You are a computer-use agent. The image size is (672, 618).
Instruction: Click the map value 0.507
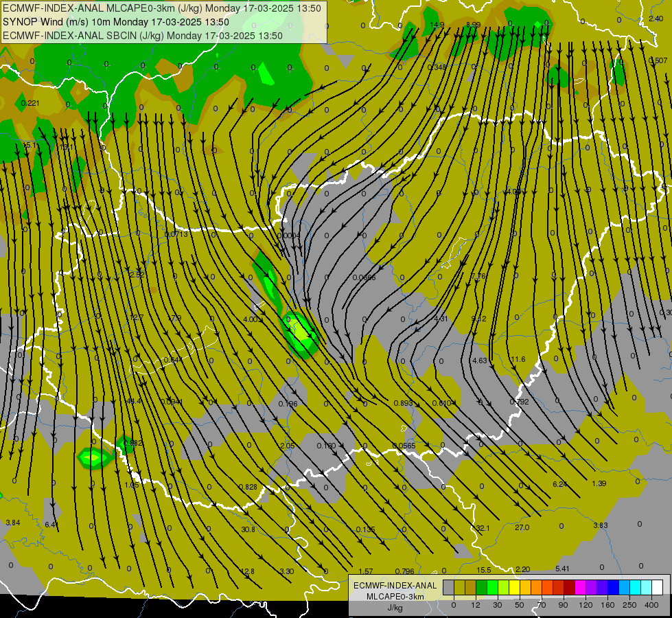coord(658,60)
